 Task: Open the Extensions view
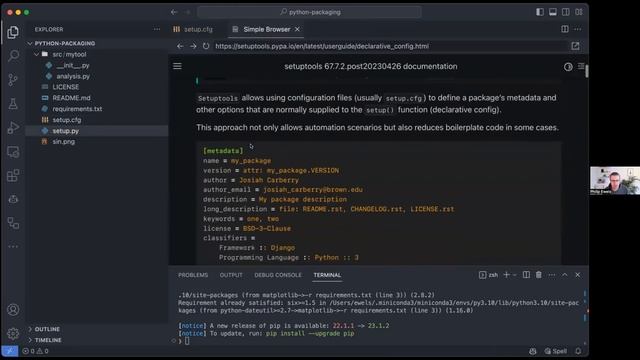point(13,176)
